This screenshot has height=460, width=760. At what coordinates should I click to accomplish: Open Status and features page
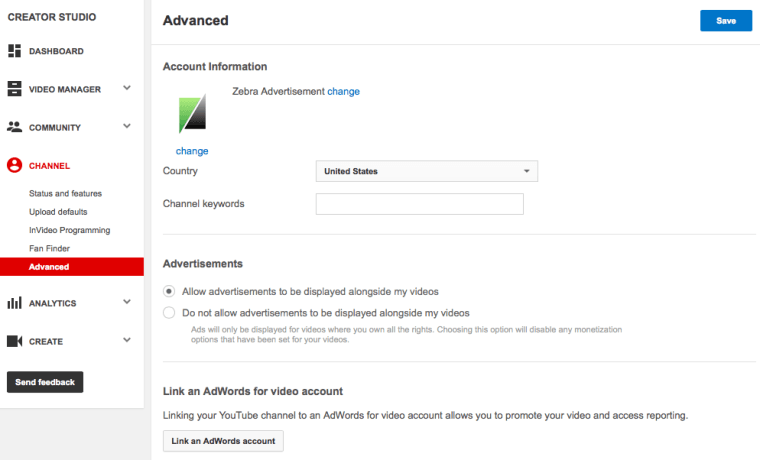(x=65, y=193)
